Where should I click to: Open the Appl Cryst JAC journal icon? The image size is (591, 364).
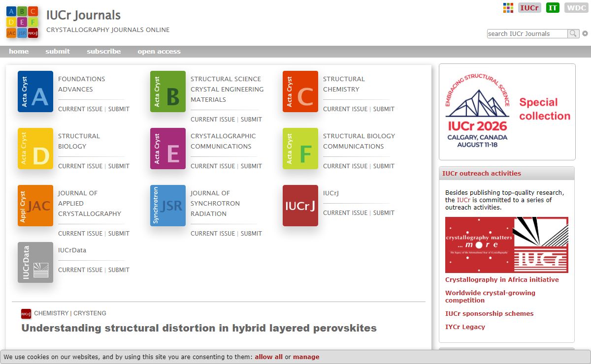click(x=35, y=206)
